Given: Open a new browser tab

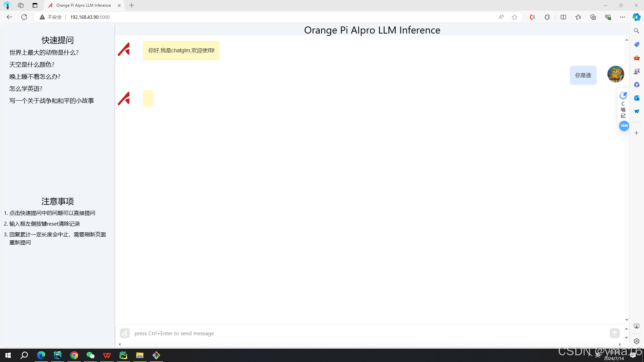Looking at the screenshot, I should tap(132, 5).
